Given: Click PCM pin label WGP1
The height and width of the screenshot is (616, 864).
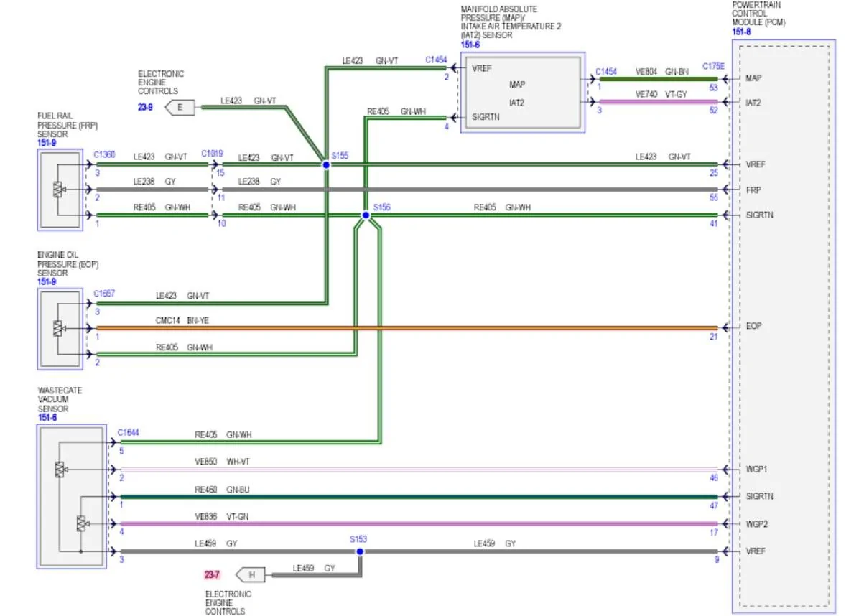Looking at the screenshot, I should (x=757, y=470).
